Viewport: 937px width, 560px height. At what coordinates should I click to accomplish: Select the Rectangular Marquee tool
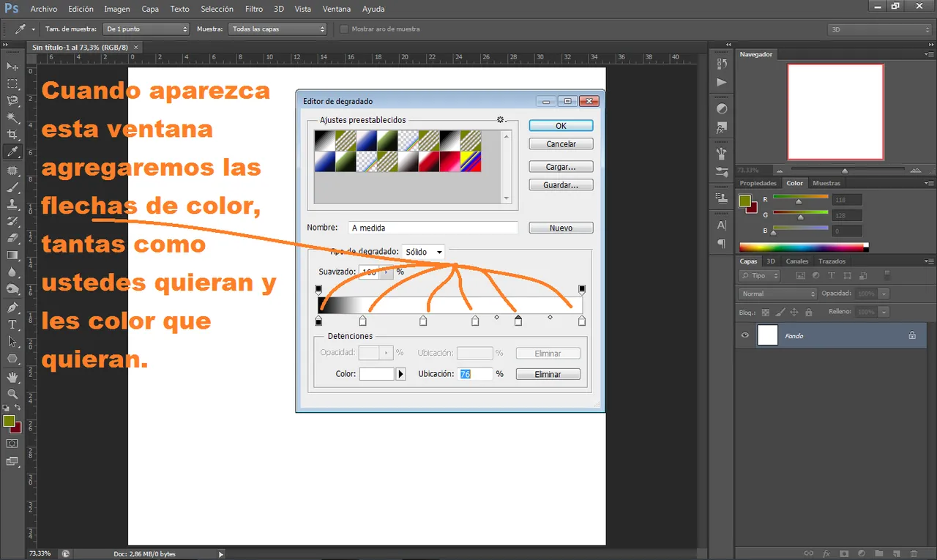click(x=12, y=84)
